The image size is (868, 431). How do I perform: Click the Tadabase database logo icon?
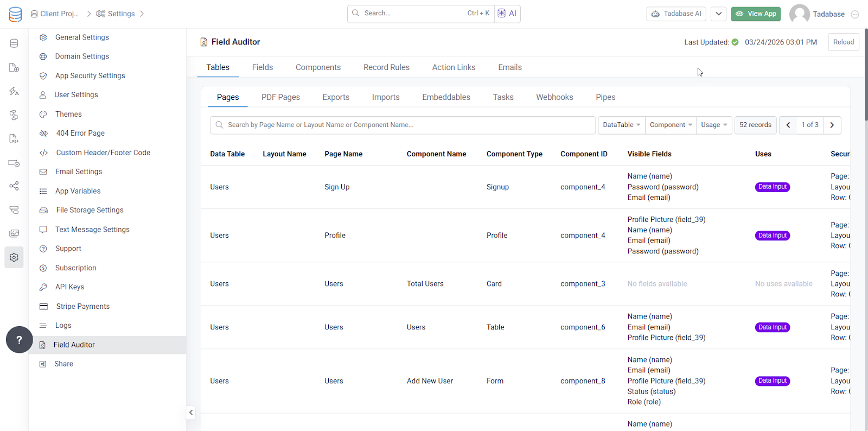[x=15, y=14]
